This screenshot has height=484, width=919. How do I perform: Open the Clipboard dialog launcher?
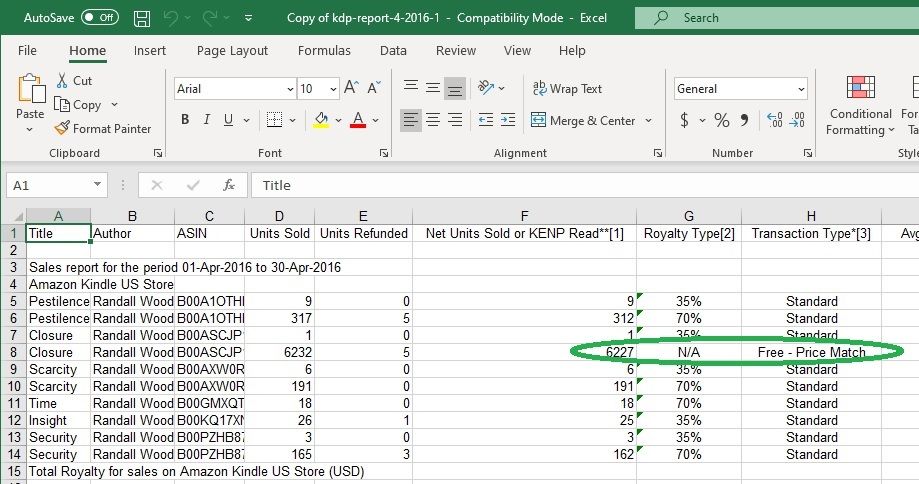point(158,153)
